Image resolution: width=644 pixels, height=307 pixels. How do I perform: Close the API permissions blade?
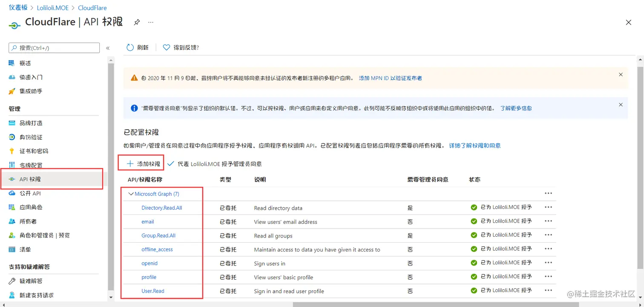coord(628,23)
